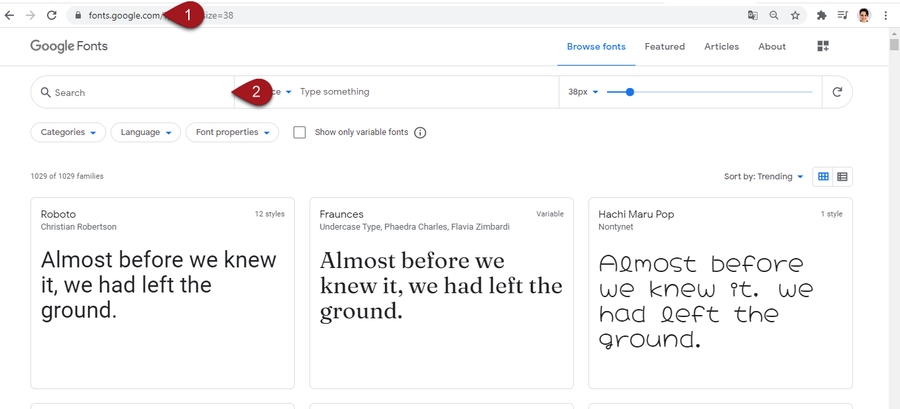
Task: Click the variable fonts info icon
Action: [x=420, y=132]
